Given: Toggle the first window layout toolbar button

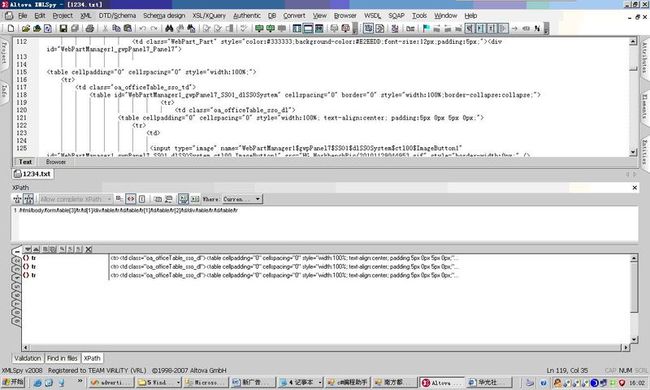Looking at the screenshot, I should pos(297,28).
